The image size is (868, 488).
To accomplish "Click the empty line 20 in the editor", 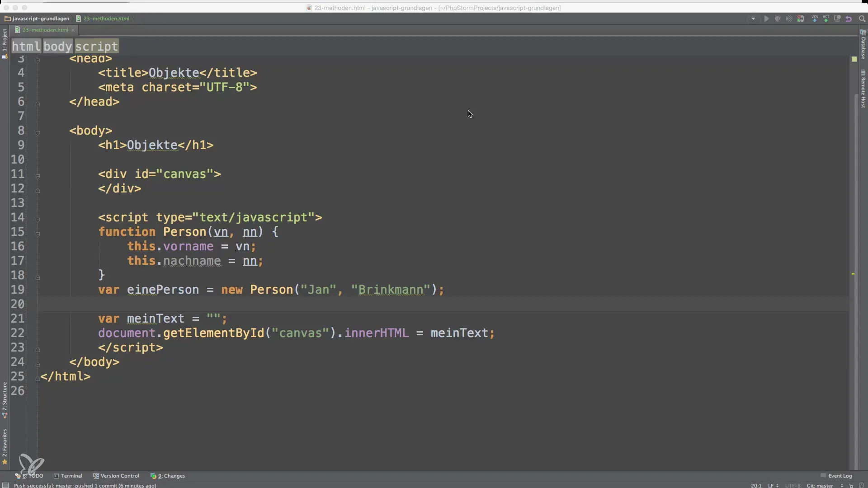I will (443, 304).
